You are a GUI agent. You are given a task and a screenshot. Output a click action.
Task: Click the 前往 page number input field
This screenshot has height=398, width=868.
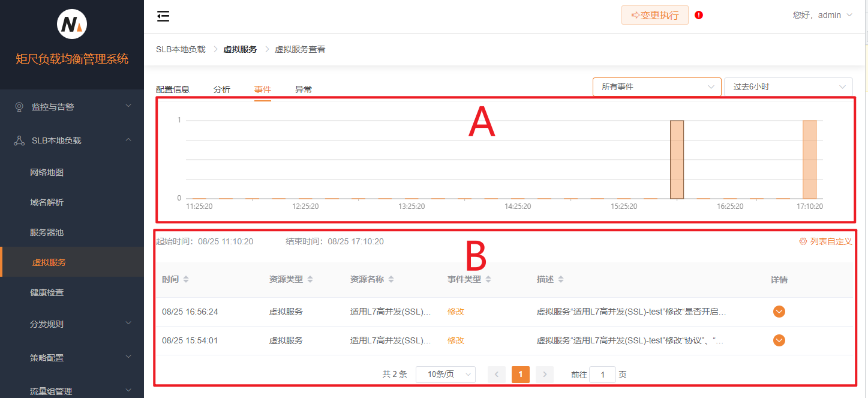[x=602, y=374]
